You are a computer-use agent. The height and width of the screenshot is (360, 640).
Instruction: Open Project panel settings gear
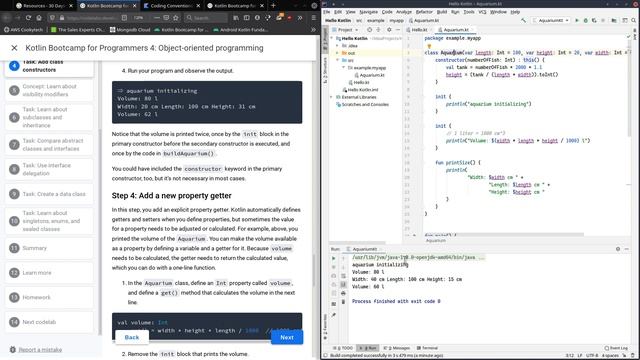click(x=389, y=30)
